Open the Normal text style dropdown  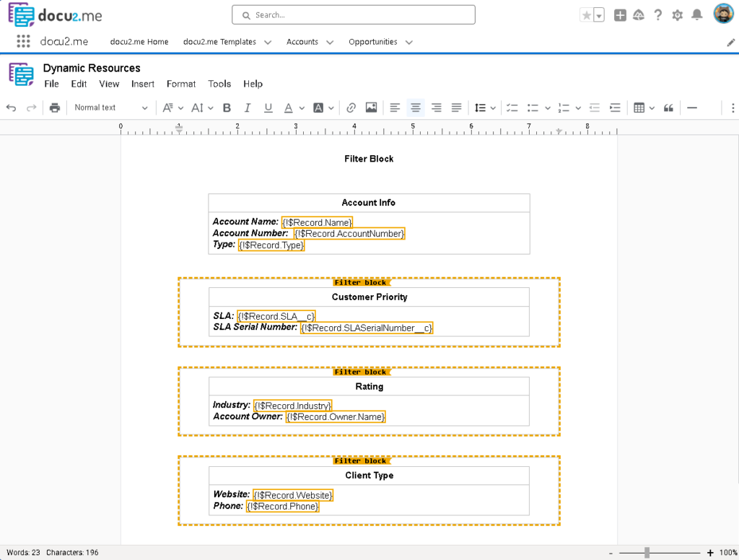[110, 108]
